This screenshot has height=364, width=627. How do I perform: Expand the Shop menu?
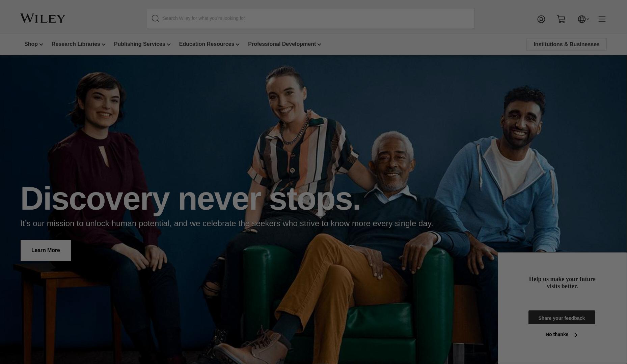(x=33, y=44)
